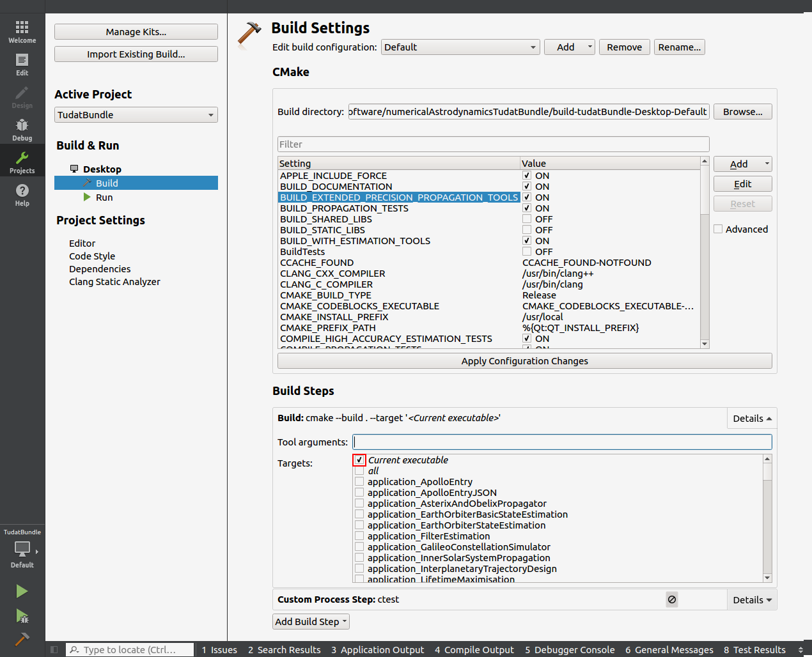This screenshot has width=812, height=657.
Task: Click the green Run button
Action: coord(22,591)
